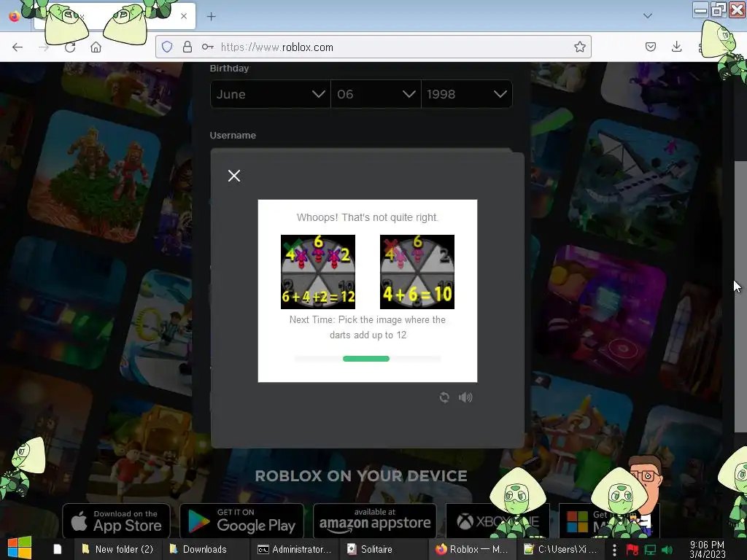Click the red flag tray icon

click(x=632, y=550)
